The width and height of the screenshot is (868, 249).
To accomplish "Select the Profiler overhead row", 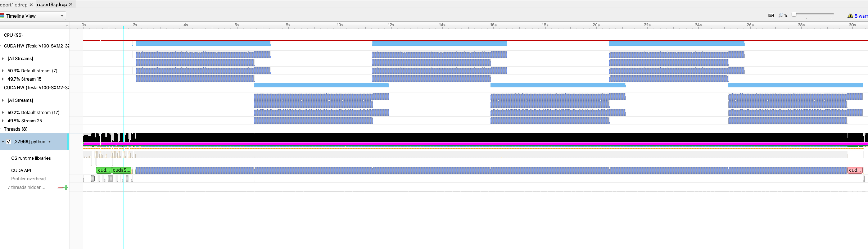I will tap(34, 179).
